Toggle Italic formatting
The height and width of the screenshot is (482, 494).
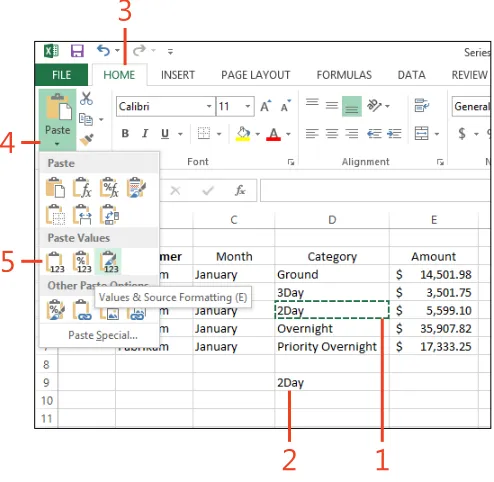(x=145, y=134)
